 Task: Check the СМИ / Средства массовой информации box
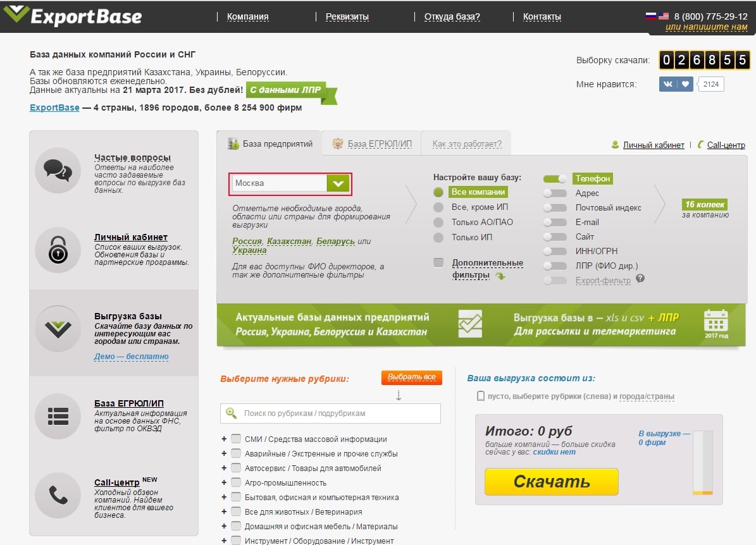tap(236, 439)
